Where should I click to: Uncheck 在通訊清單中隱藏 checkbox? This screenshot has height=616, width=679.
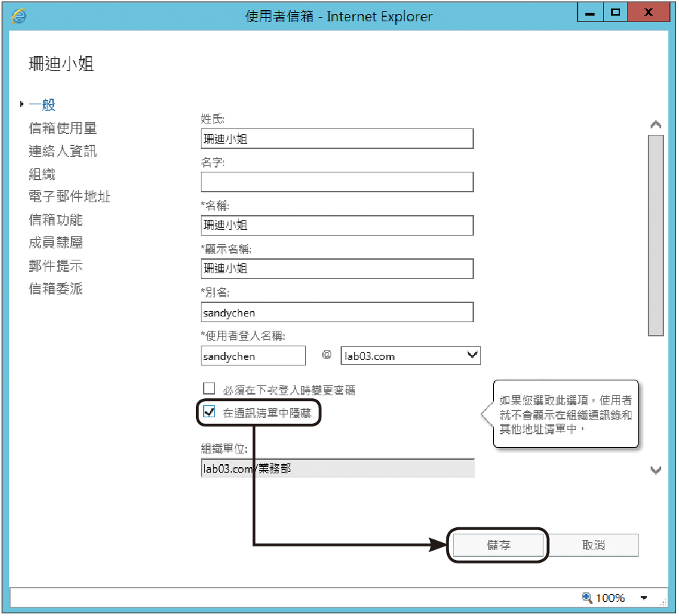tap(209, 412)
